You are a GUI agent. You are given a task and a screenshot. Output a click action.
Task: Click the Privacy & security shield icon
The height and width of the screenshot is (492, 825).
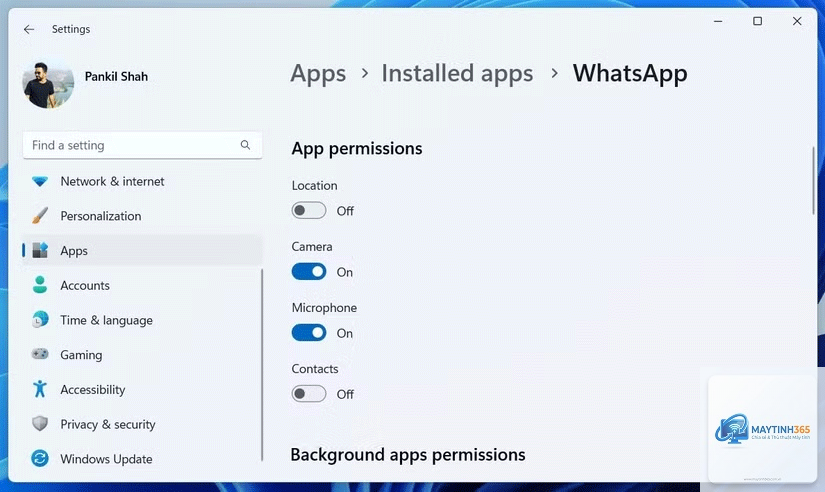pos(40,424)
